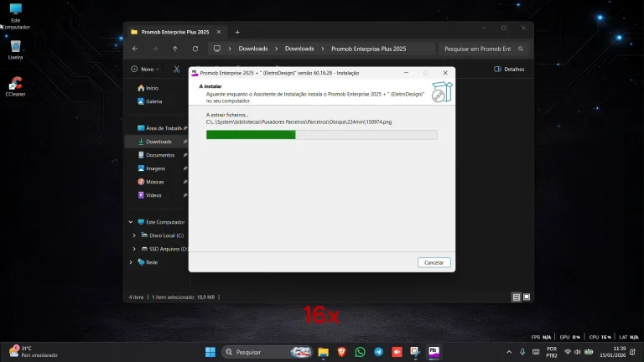Toggle the Detalhes pane in Explorer
The image size is (644, 362).
pos(509,69)
